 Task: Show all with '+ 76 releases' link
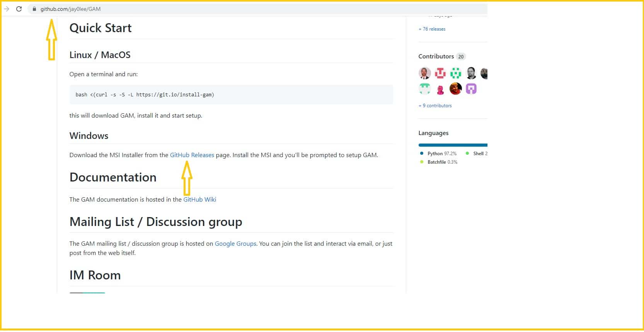coord(432,29)
